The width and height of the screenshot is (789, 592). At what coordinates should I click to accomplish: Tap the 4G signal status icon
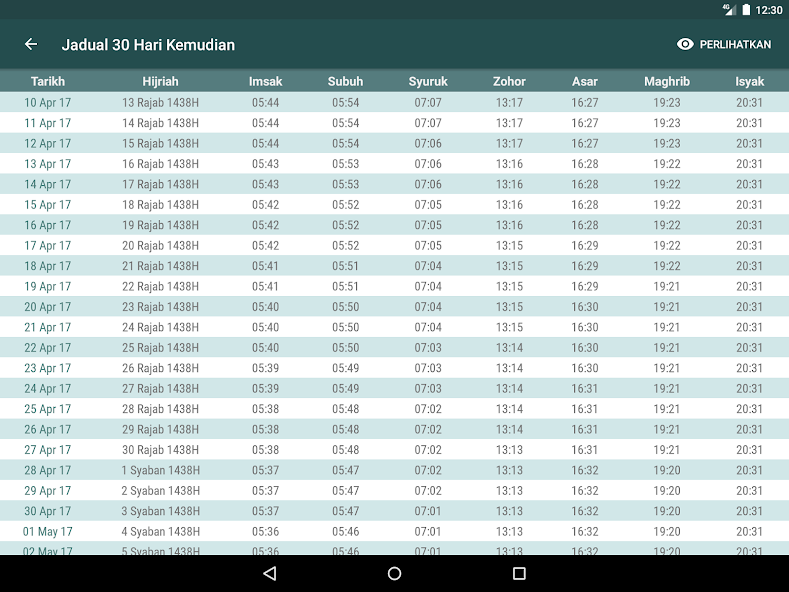click(x=728, y=9)
